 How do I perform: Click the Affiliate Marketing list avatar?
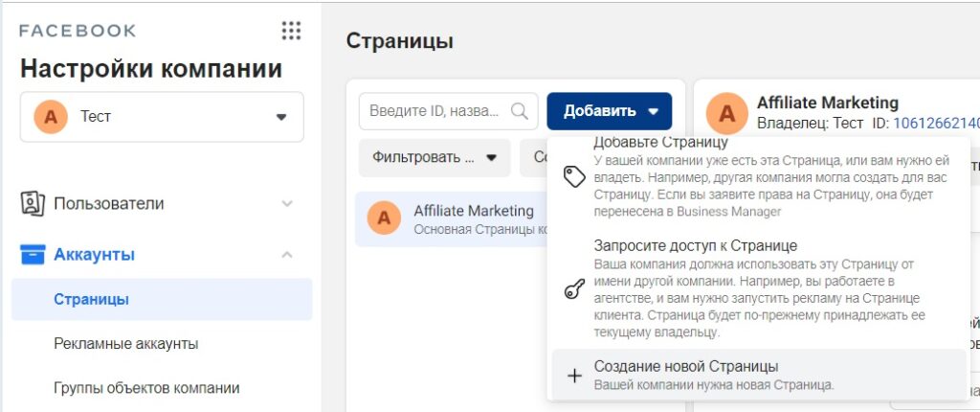tap(384, 217)
